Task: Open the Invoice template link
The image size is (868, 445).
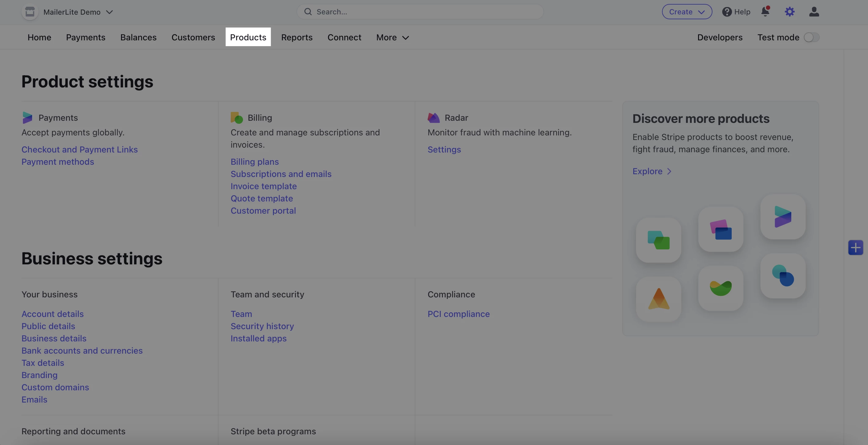Action: click(x=263, y=186)
